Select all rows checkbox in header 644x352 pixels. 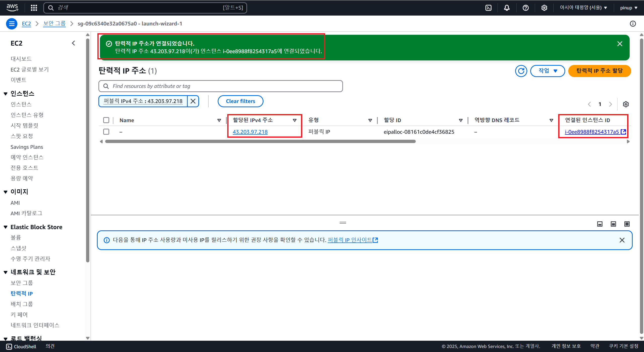106,120
